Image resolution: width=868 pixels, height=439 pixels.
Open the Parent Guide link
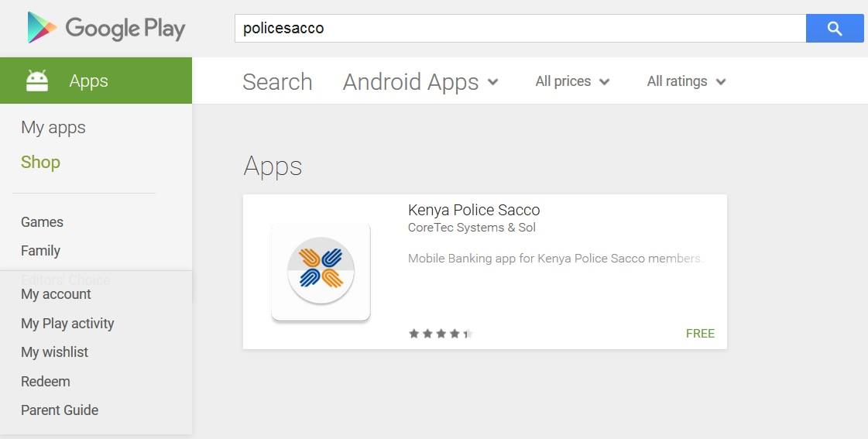60,410
